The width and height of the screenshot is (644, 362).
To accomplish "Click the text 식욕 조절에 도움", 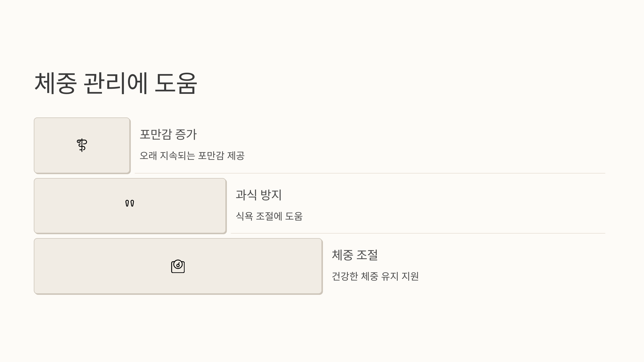I will 269,216.
